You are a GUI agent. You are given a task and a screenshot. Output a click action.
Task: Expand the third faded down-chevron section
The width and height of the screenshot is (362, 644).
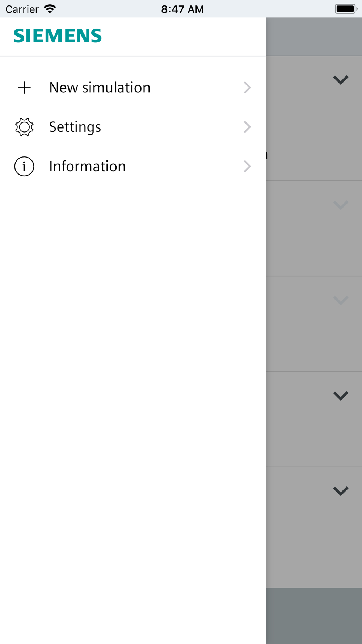coord(341,300)
